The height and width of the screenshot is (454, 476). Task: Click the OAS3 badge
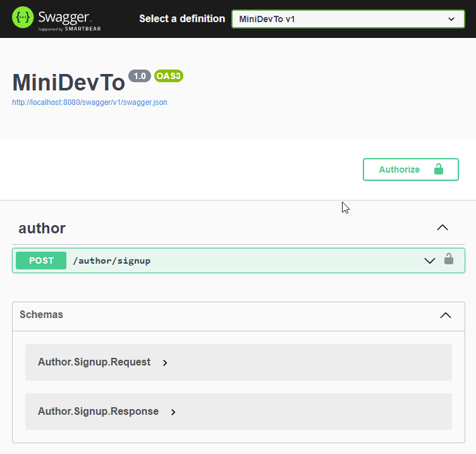(169, 76)
